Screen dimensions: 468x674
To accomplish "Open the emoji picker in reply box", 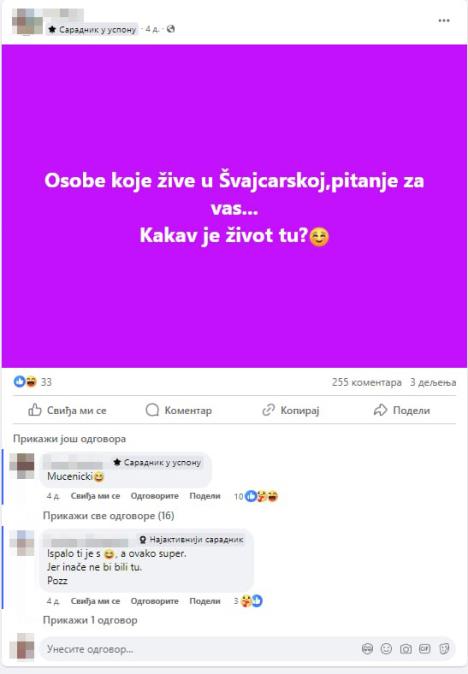I will [386, 649].
